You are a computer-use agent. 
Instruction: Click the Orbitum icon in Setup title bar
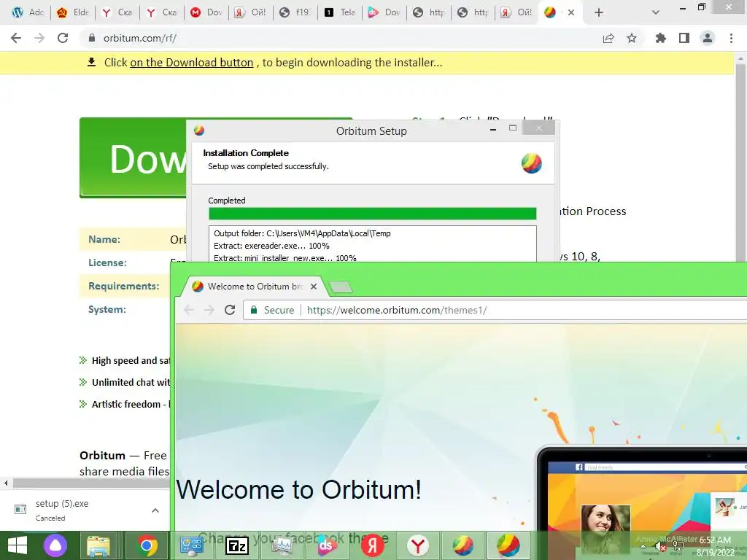pyautogui.click(x=199, y=131)
